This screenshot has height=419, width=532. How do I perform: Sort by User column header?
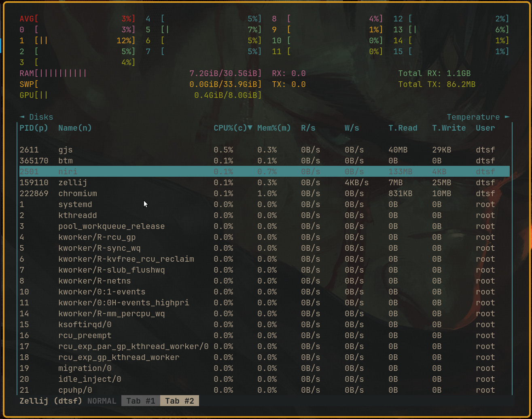coord(485,128)
